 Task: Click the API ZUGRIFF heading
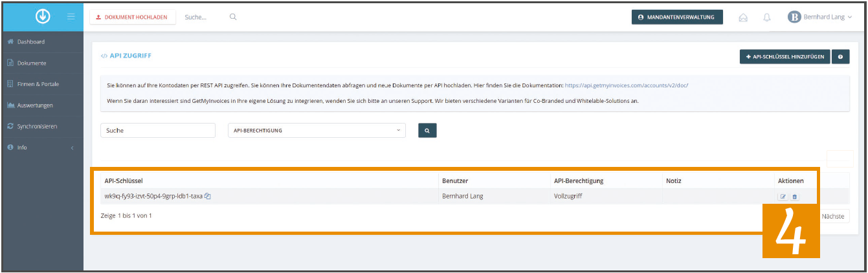click(130, 56)
